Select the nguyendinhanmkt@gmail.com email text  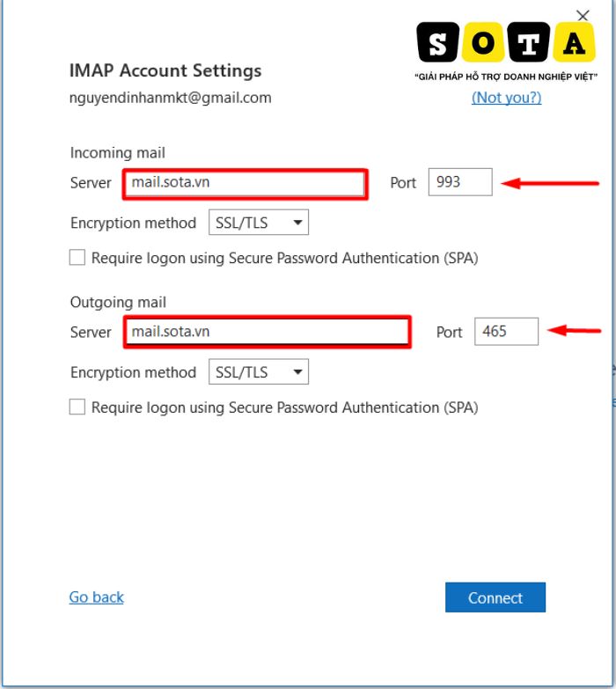click(171, 98)
